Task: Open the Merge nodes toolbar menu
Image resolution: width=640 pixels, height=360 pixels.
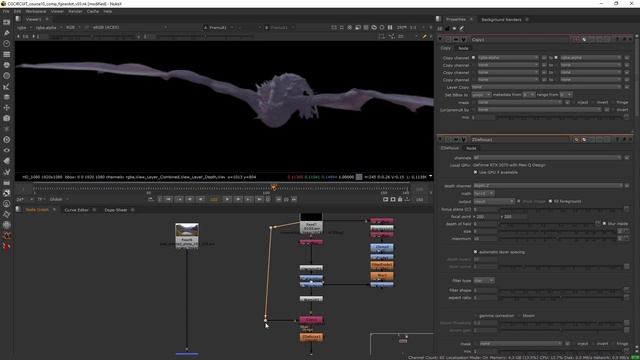Action: pyautogui.click(x=7, y=97)
